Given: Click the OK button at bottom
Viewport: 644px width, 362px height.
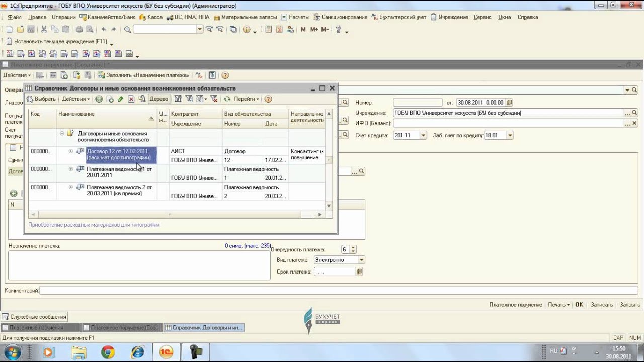Looking at the screenshot, I should (579, 305).
